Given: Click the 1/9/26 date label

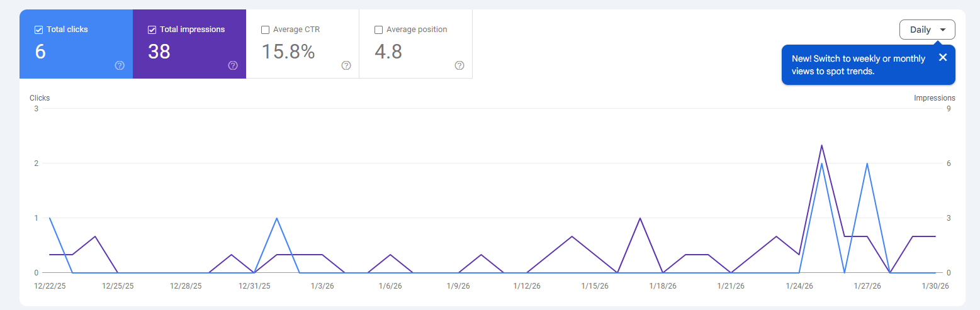Looking at the screenshot, I should tap(458, 286).
